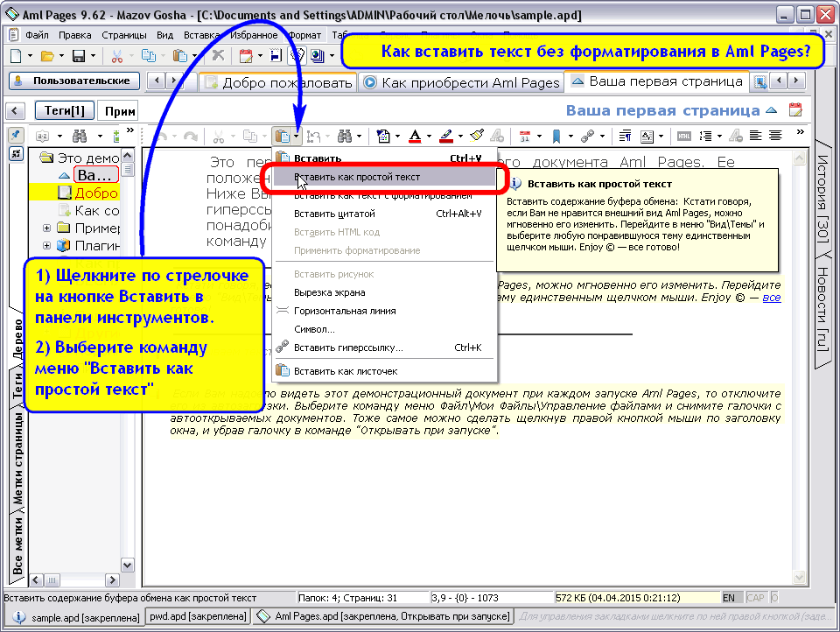Click the format painter brush icon
The image size is (840, 632).
(477, 136)
